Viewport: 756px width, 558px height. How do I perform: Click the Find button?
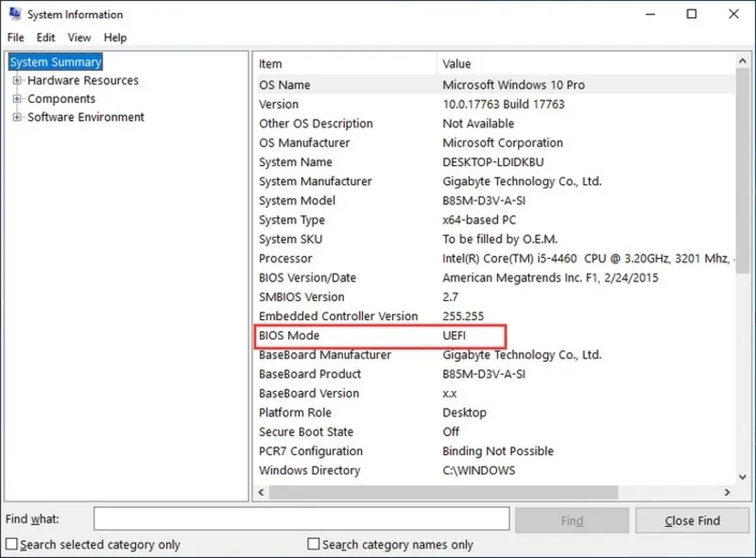(572, 520)
